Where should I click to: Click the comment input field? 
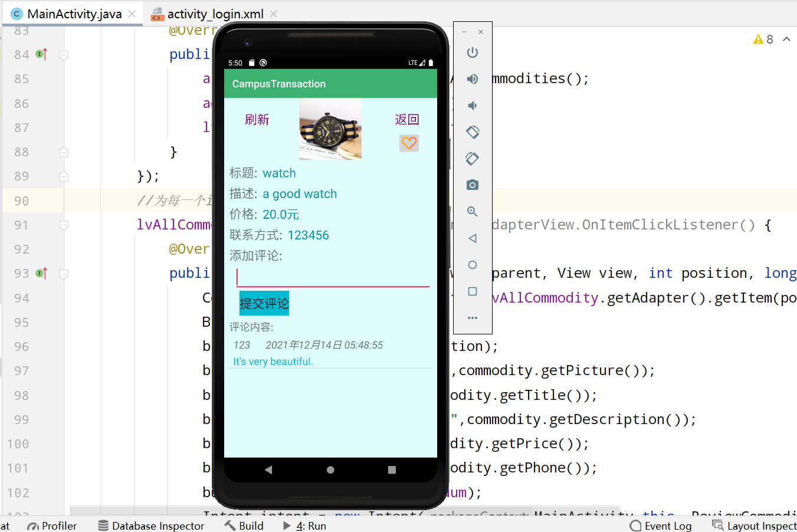(333, 277)
